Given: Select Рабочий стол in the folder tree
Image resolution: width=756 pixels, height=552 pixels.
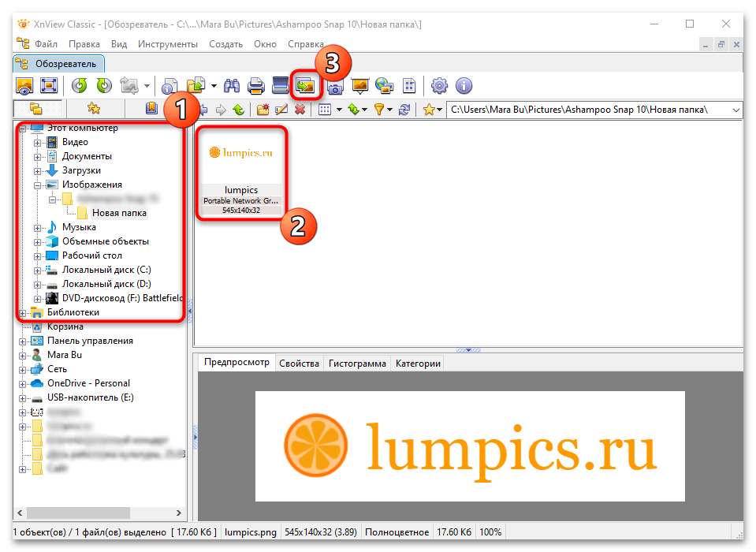Looking at the screenshot, I should 92,255.
